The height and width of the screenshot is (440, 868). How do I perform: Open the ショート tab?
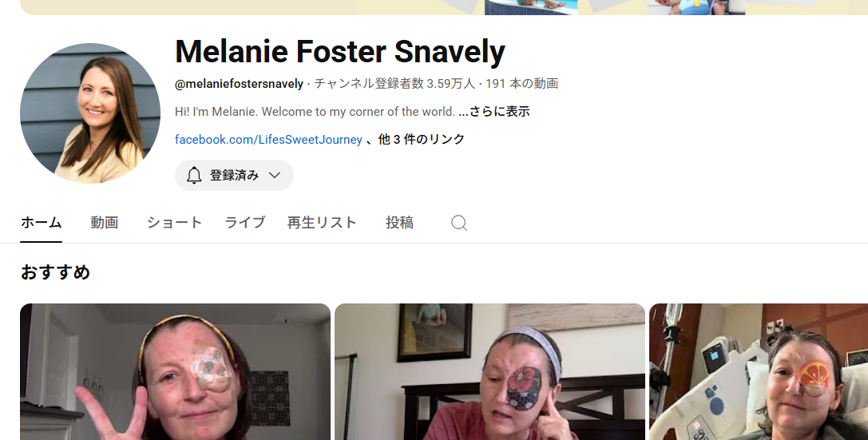pos(174,223)
